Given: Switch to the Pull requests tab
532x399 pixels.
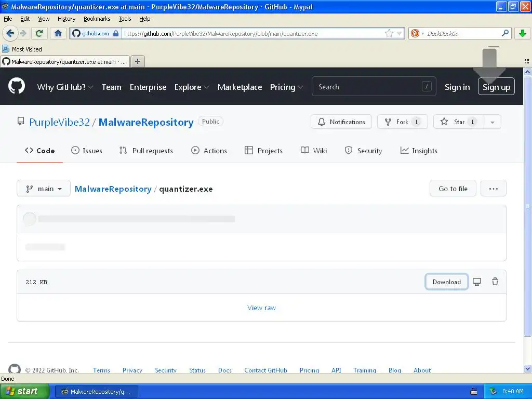Looking at the screenshot, I should [x=146, y=151].
